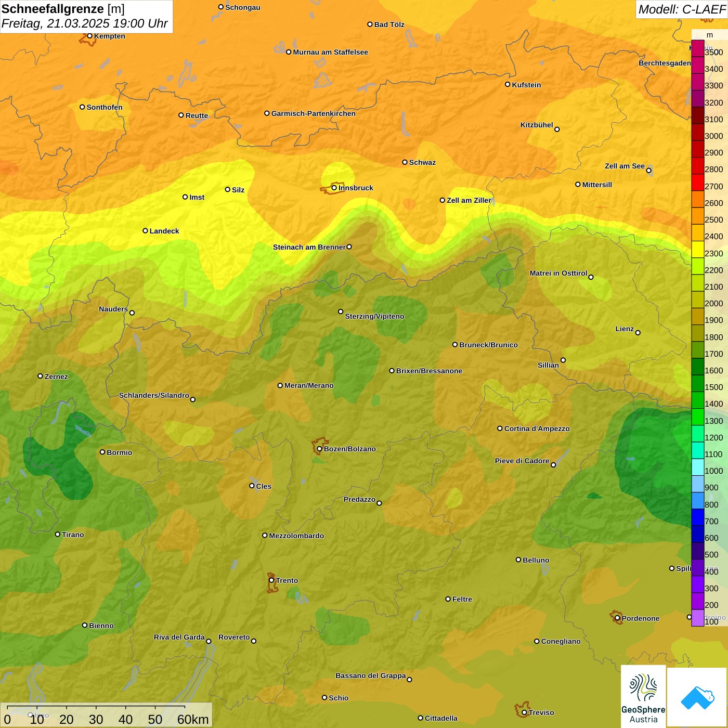728x728 pixels.
Task: Click the 'Steinach am Brenner' label
Action: (x=309, y=247)
